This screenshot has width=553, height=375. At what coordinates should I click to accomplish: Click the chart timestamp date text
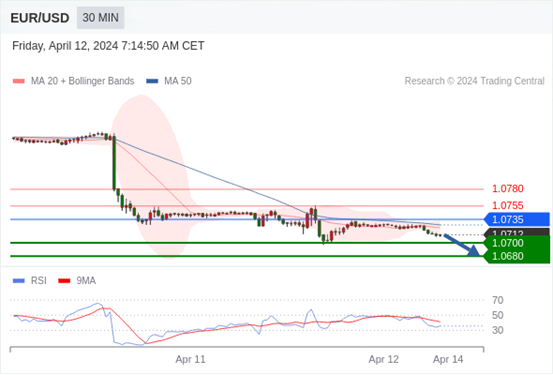point(108,46)
